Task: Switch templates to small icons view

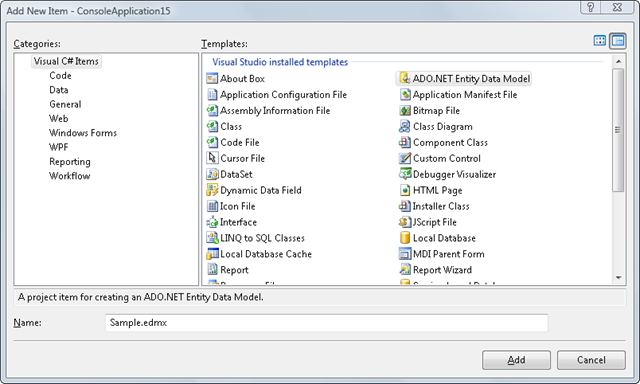Action: tap(618, 40)
